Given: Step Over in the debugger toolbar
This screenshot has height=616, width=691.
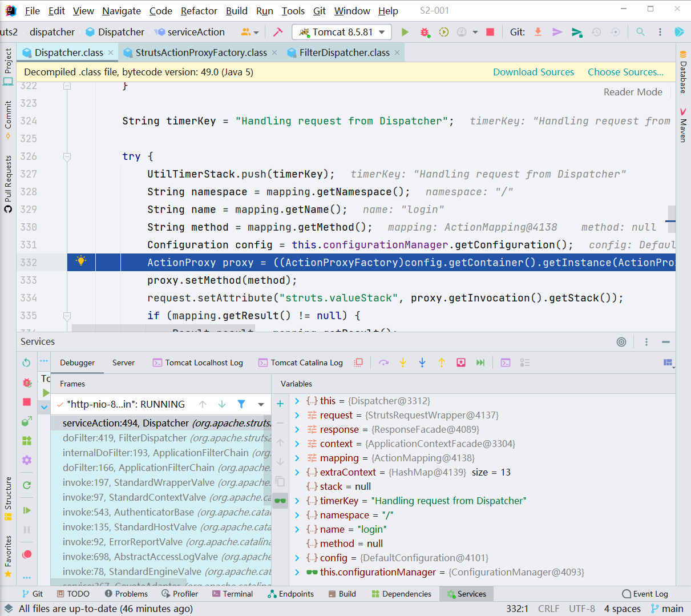Looking at the screenshot, I should click(383, 363).
